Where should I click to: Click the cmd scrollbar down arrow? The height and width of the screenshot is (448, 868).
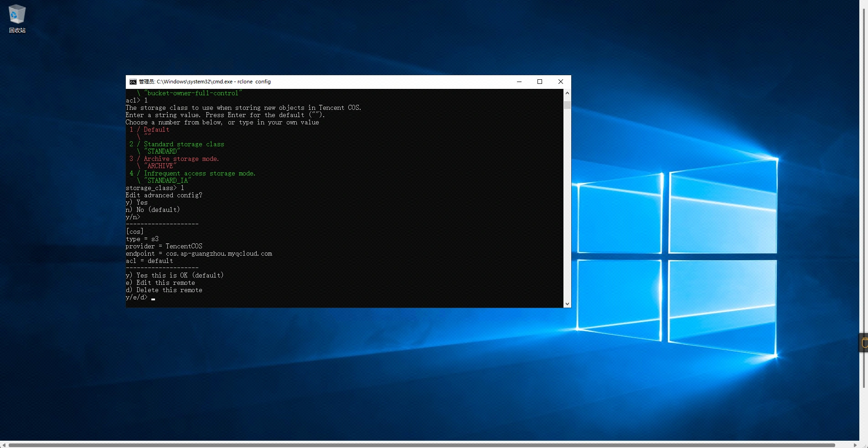pos(567,304)
